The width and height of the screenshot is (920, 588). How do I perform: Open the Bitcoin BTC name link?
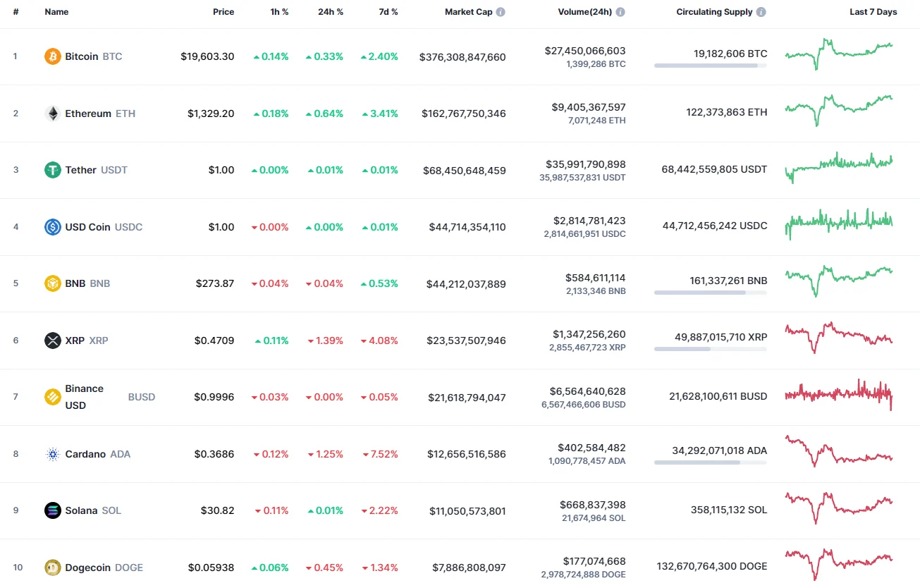point(81,56)
